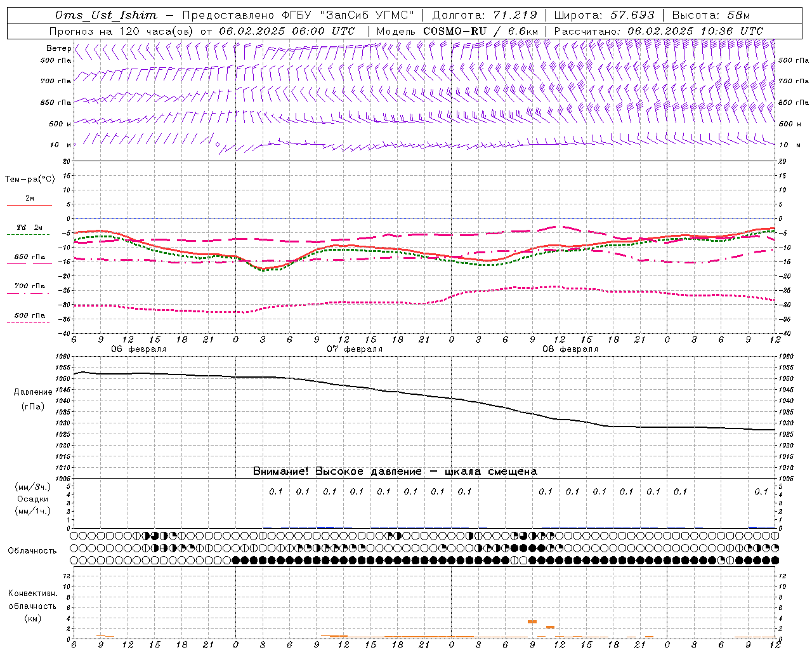Select the Широта: 57.693 value
812x650 pixels.
[x=604, y=15]
